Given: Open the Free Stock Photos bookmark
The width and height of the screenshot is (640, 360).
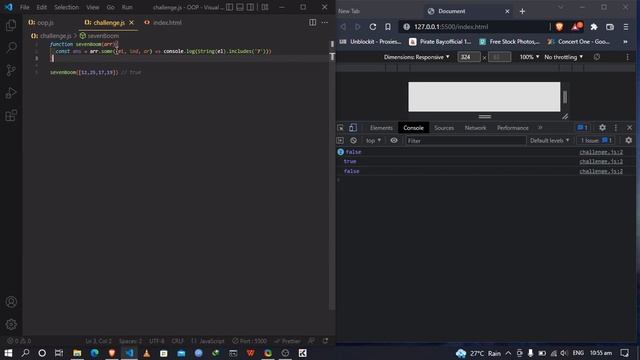Looking at the screenshot, I should 509,42.
